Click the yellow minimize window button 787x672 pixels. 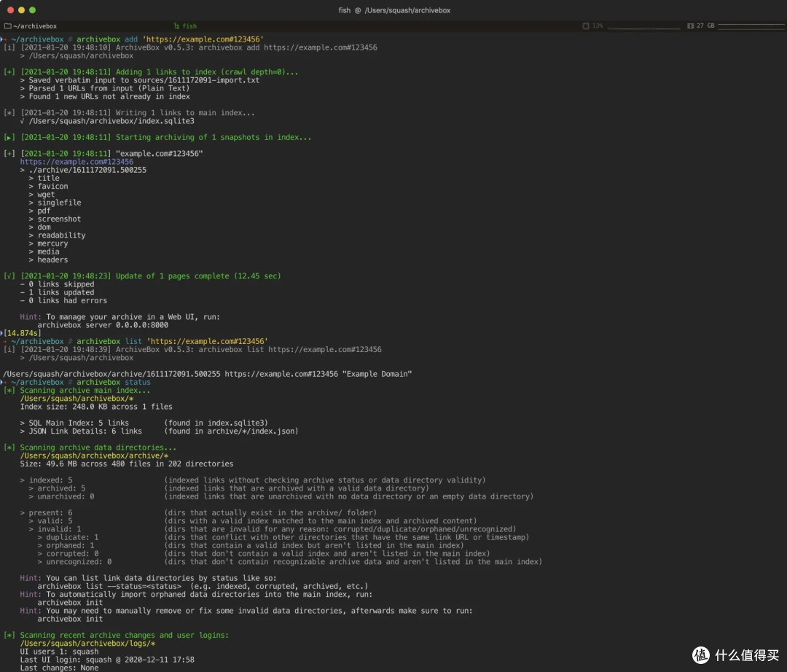21,10
